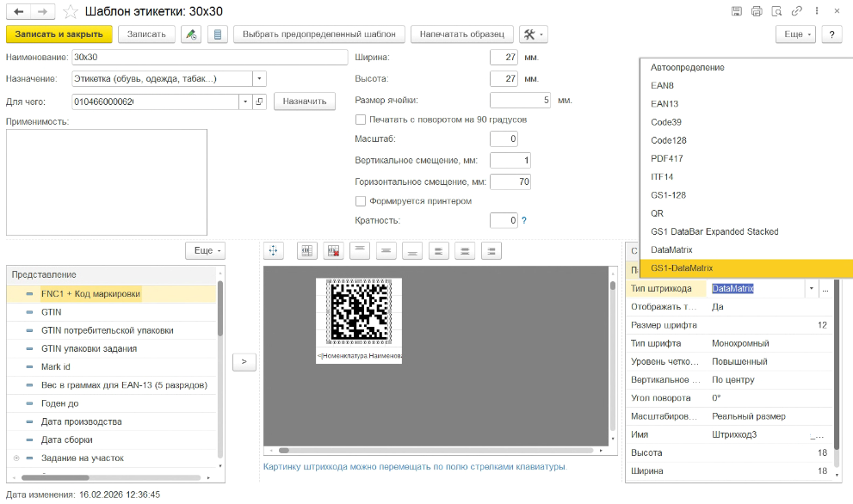Click the print icon in title bar
This screenshot has height=504, width=853.
[757, 11]
